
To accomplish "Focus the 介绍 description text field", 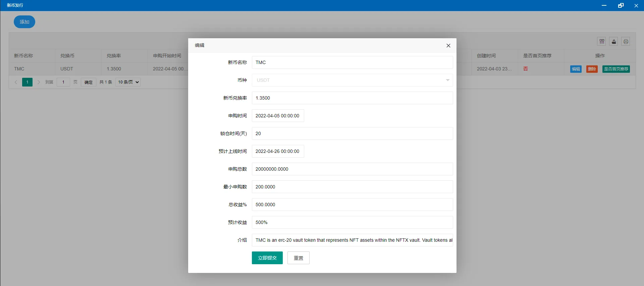I will (x=352, y=240).
